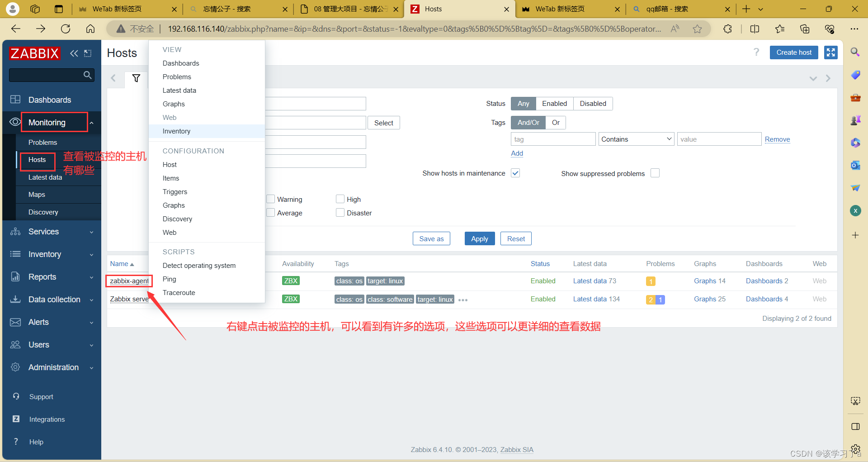Open the help question mark icon
The image size is (868, 462).
tap(756, 52)
